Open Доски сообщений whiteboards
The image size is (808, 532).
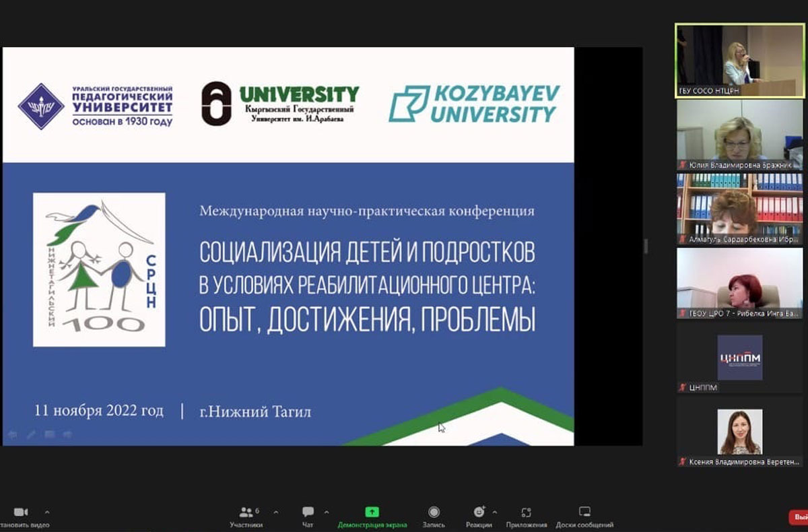[584, 513]
